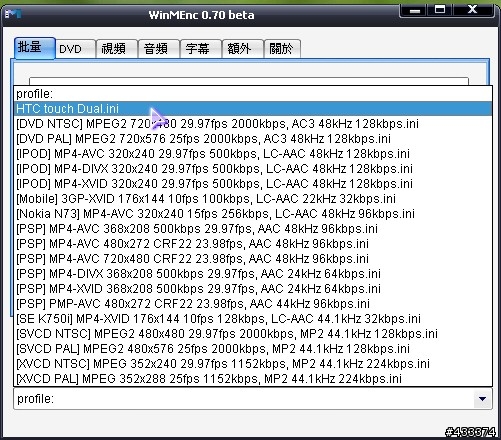The image size is (501, 440).
Task: Switch to the 視頻 tab
Action: pyautogui.click(x=117, y=49)
